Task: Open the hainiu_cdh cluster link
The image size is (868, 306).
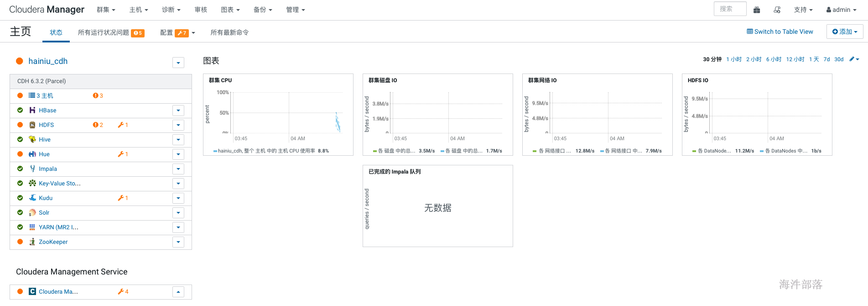Action: pos(48,61)
